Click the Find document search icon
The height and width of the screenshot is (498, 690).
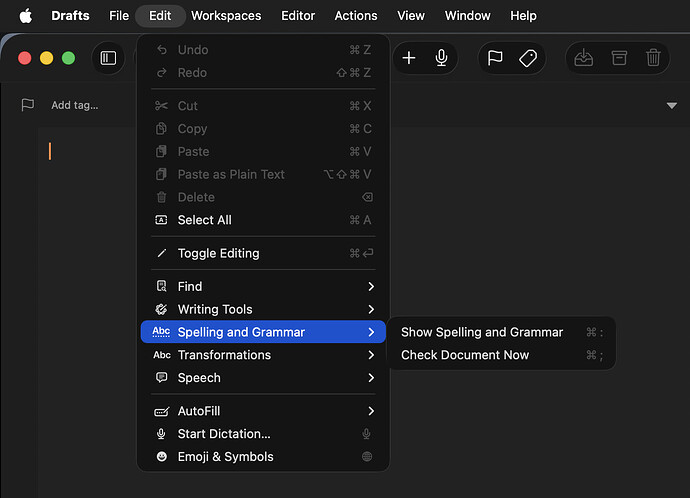(161, 286)
